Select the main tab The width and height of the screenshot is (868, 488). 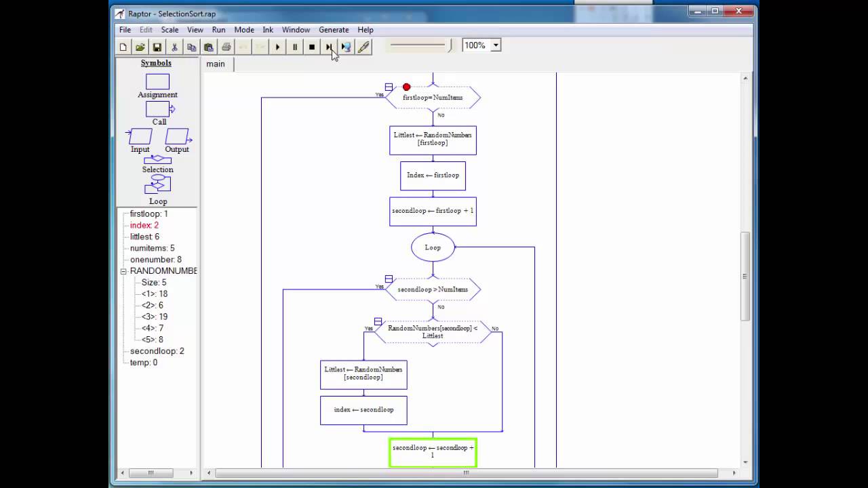click(x=216, y=64)
